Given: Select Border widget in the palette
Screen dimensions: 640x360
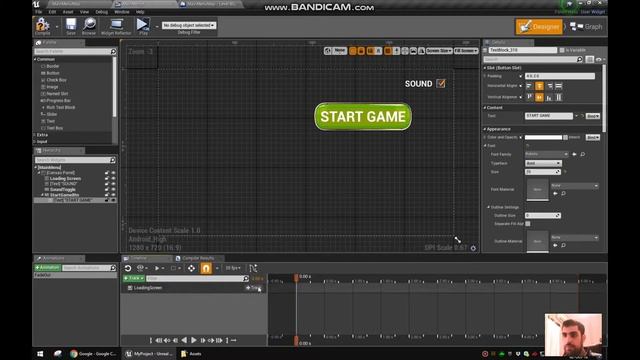Looking at the screenshot, I should pos(53,66).
